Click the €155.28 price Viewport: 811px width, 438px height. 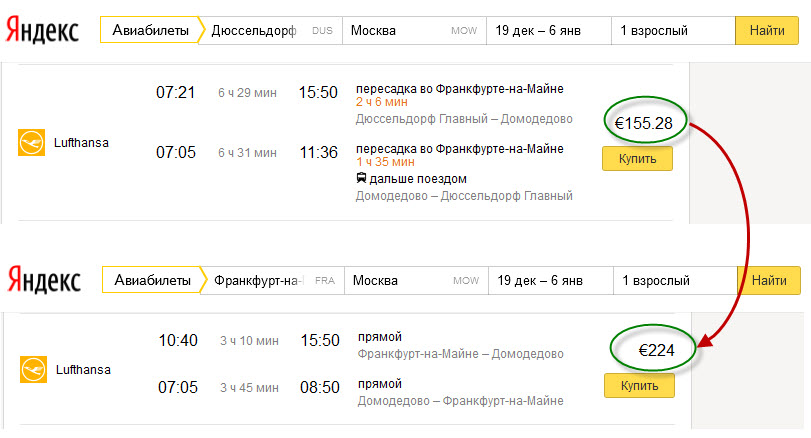[x=643, y=123]
